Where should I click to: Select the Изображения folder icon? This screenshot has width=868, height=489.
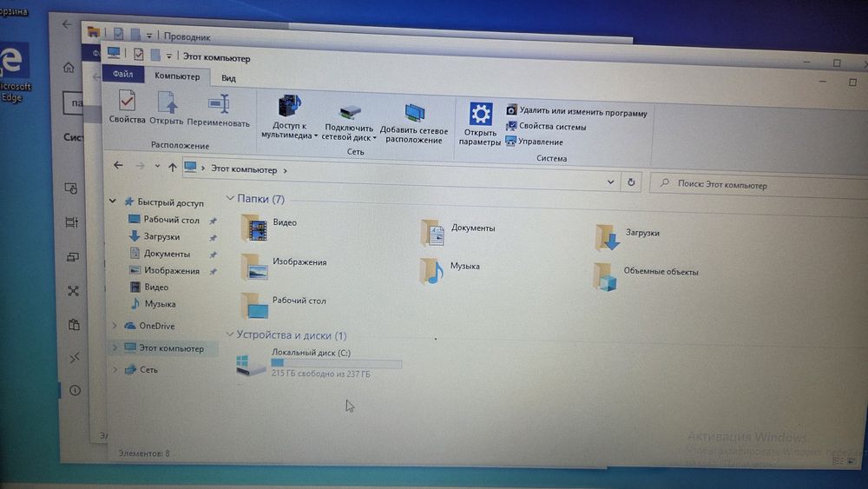coord(255,267)
